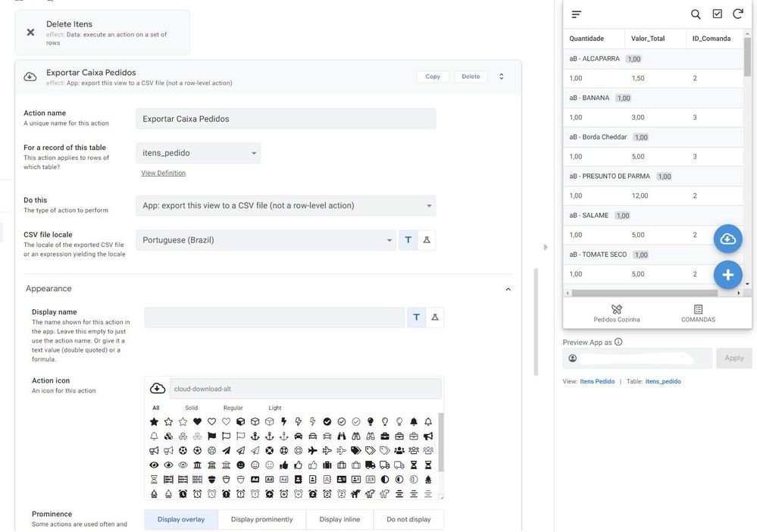Screen dimensions: 757x532
Task: Collapse the Exportar Caixa Pedidos action card
Action: click(x=502, y=77)
